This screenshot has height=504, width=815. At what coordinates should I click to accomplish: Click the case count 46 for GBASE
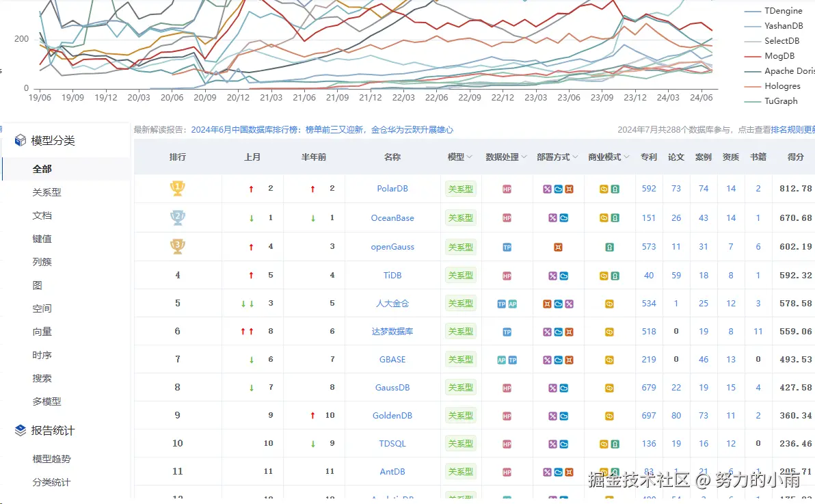point(704,360)
